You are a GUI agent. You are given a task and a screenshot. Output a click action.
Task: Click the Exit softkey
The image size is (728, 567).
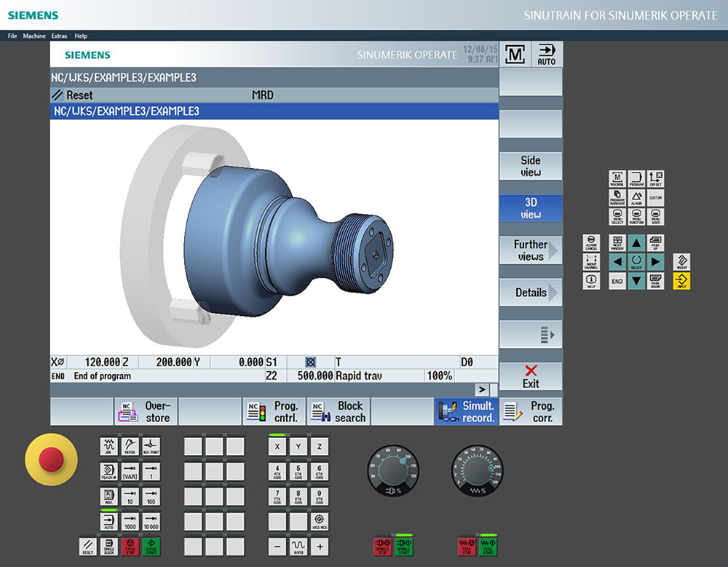pos(531,376)
